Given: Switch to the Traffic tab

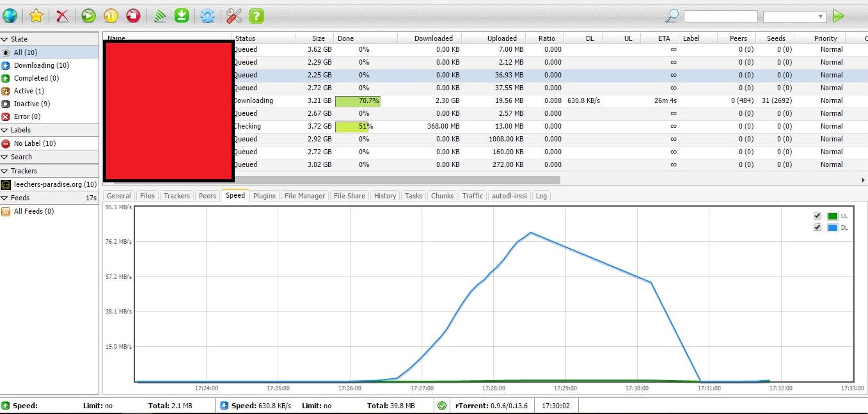Looking at the screenshot, I should (x=473, y=196).
